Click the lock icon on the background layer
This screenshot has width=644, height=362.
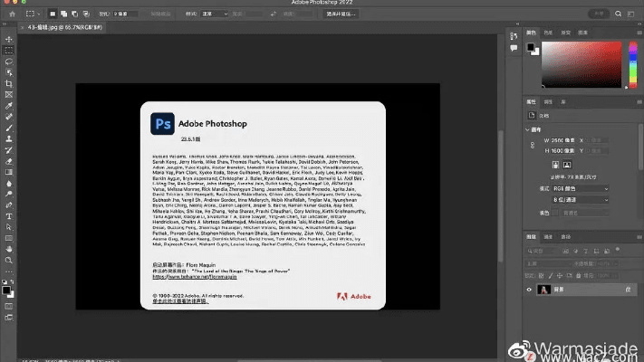pyautogui.click(x=627, y=289)
